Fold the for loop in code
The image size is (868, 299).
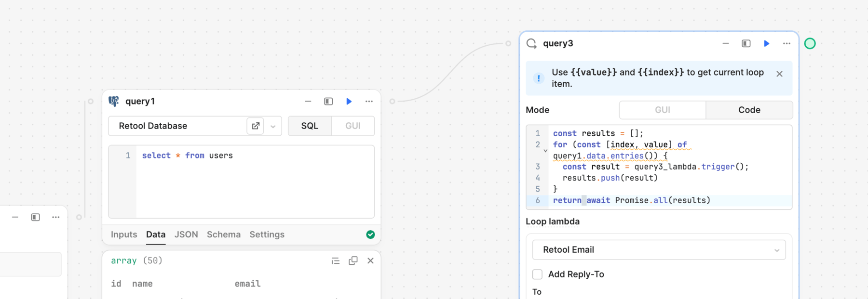(x=545, y=150)
